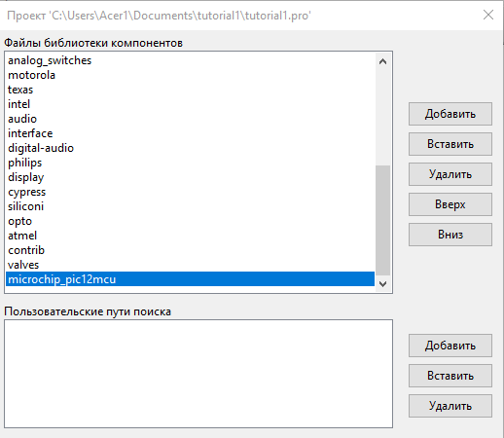Close the project dialog window
Image resolution: width=504 pixels, height=438 pixels.
coord(488,15)
